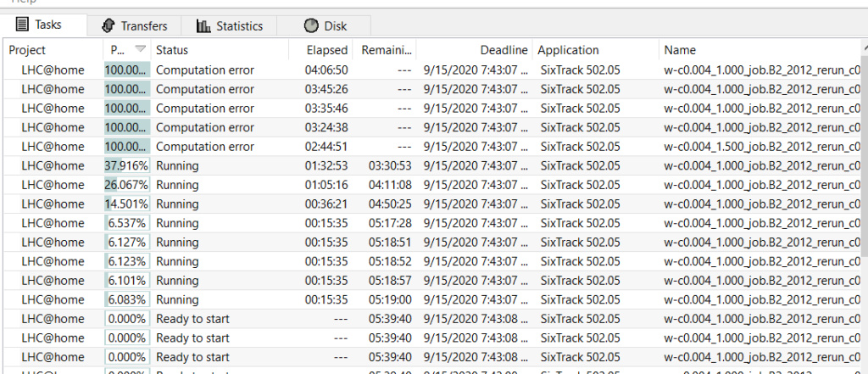Screen dimensions: 868x374
Task: Click the 6.101% progress bar
Action: (127, 281)
